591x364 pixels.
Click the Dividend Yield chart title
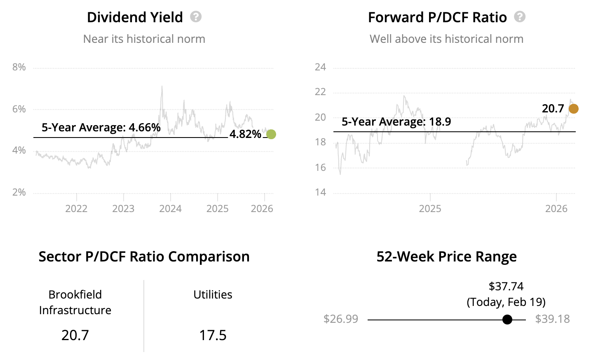(x=135, y=17)
